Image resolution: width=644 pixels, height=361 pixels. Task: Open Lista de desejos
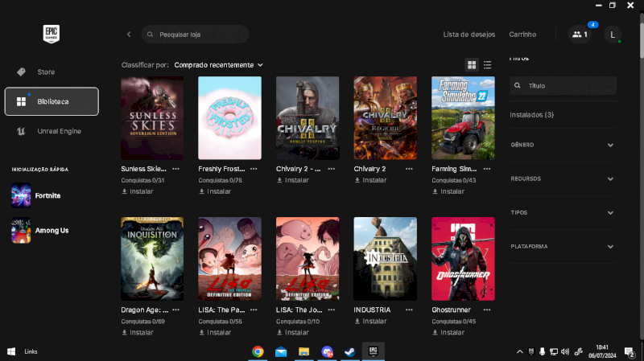pyautogui.click(x=469, y=35)
